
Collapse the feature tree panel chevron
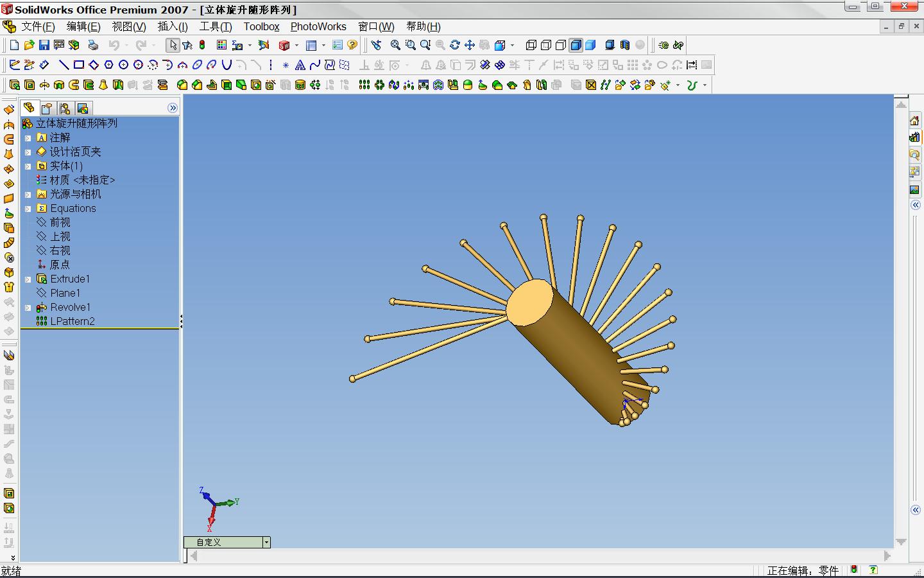(173, 108)
